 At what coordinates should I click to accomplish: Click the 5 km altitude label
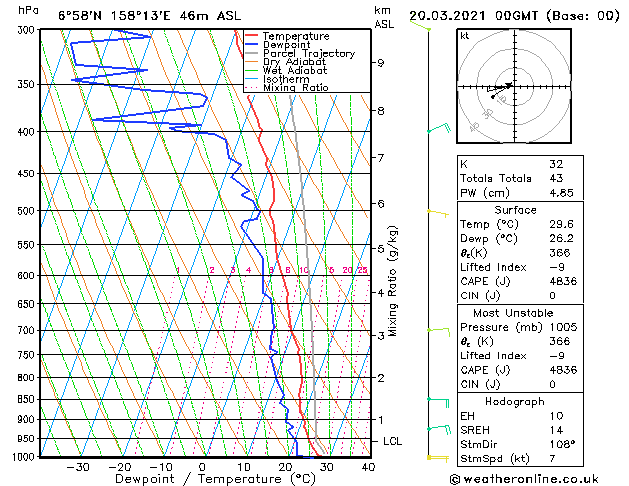pyautogui.click(x=380, y=249)
